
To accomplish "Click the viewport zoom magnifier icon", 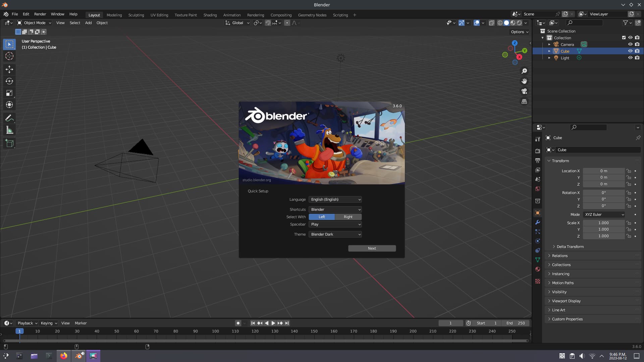I will (524, 71).
